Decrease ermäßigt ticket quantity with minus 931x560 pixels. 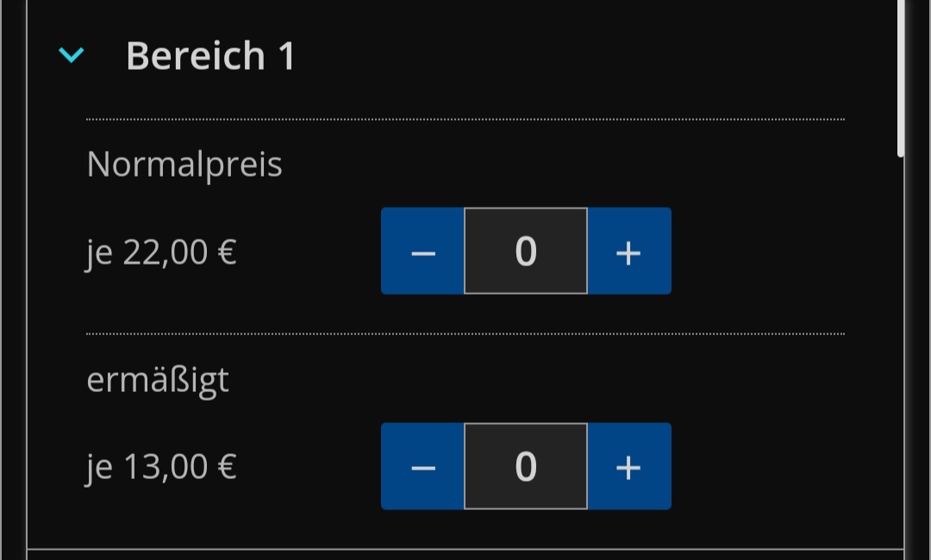pos(422,467)
